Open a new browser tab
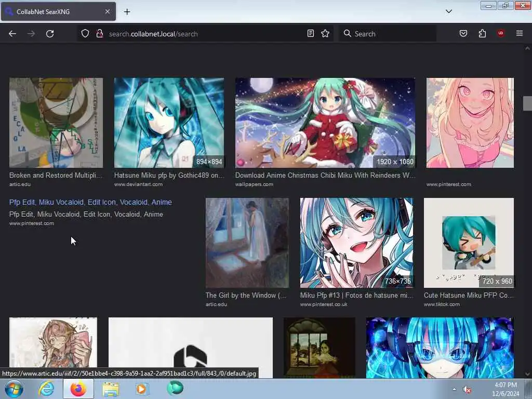This screenshot has width=532, height=399. pos(127,11)
